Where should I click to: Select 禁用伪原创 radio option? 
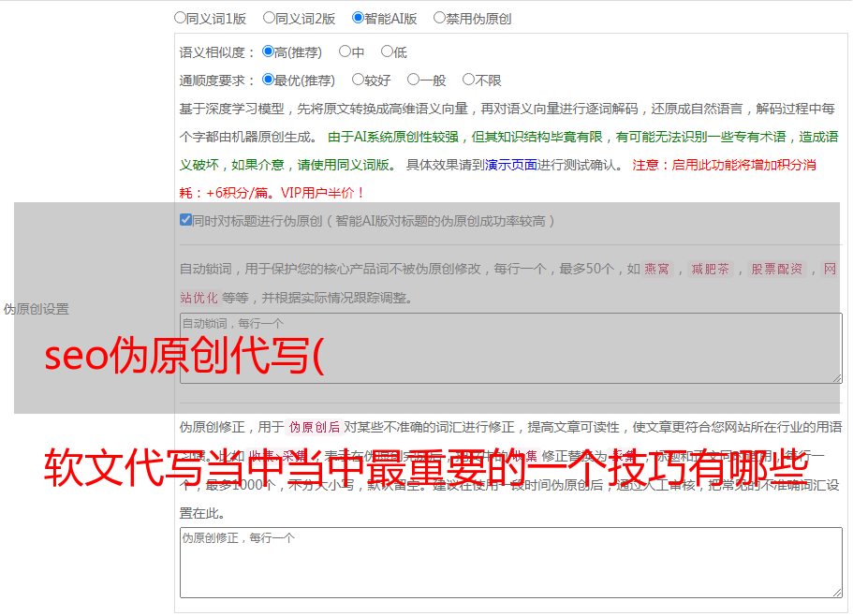pyautogui.click(x=439, y=18)
